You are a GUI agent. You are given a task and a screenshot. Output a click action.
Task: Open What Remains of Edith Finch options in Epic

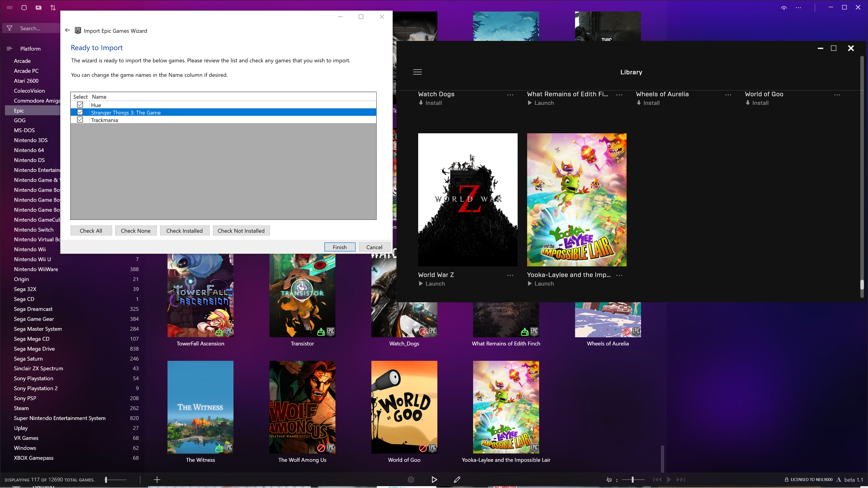[619, 95]
